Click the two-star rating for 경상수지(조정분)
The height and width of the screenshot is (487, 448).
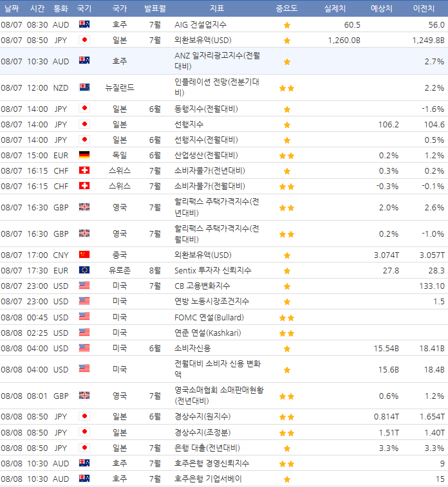tap(286, 433)
